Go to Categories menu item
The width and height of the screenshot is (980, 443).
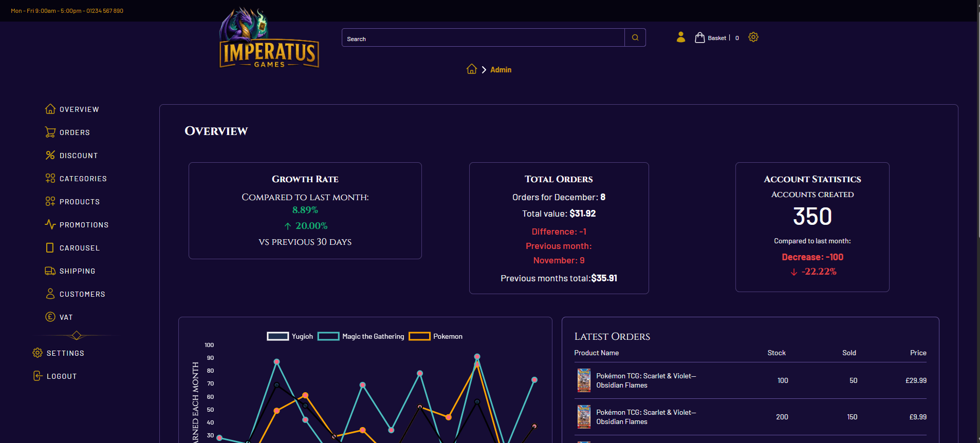tap(83, 179)
